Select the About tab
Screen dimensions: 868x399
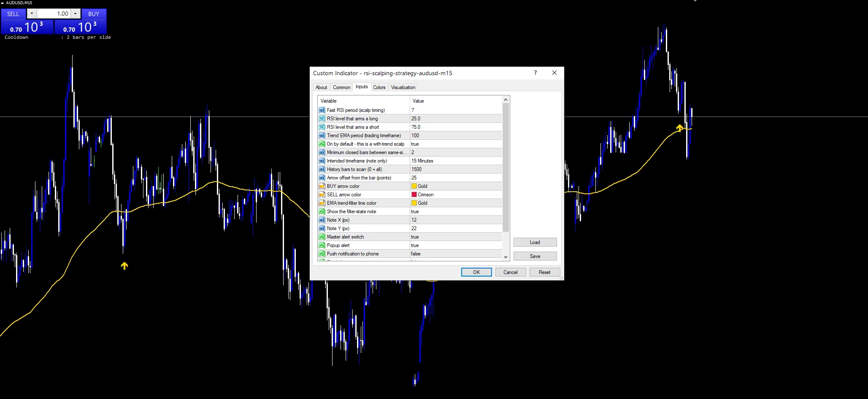[321, 87]
